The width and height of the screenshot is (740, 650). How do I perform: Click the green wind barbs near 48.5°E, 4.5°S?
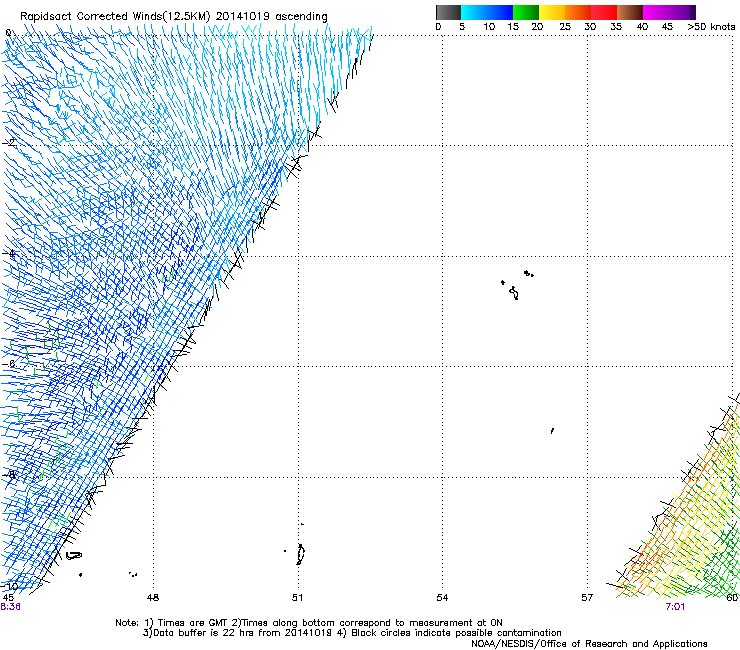171,275
